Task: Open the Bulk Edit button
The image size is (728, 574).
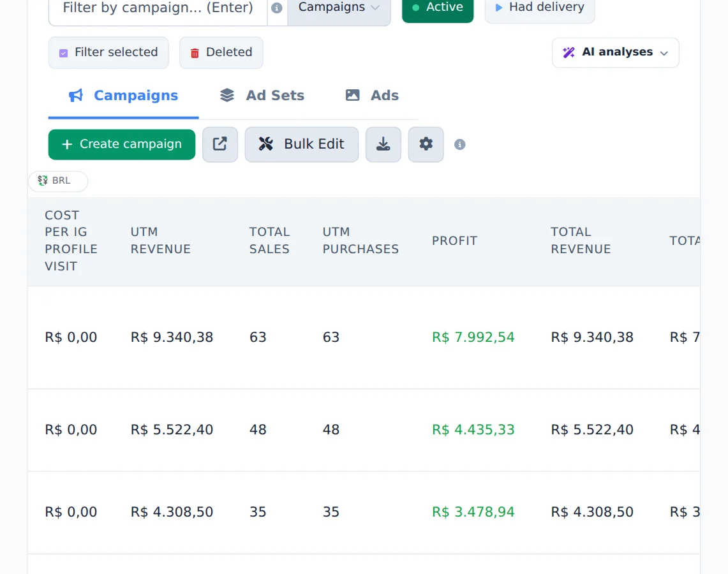Action: (302, 144)
